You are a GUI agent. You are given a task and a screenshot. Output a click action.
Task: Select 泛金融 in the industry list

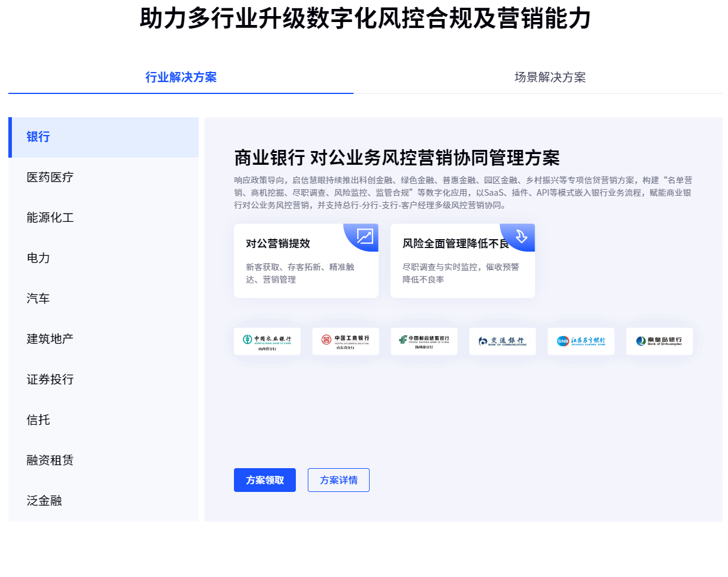pos(104,501)
